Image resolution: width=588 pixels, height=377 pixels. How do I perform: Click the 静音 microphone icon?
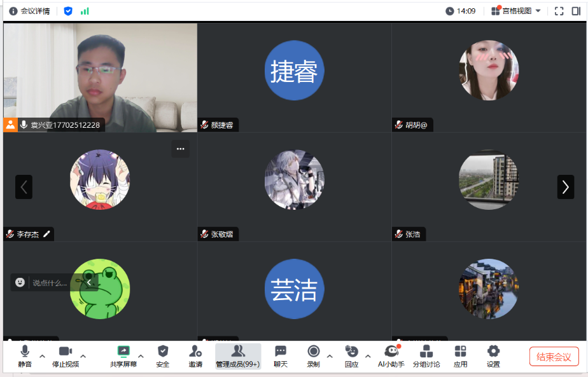pos(25,352)
